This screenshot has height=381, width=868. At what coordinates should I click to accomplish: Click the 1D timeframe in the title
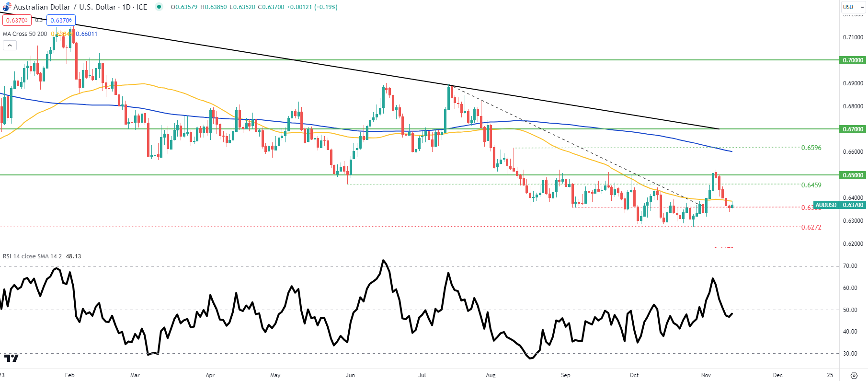point(126,7)
